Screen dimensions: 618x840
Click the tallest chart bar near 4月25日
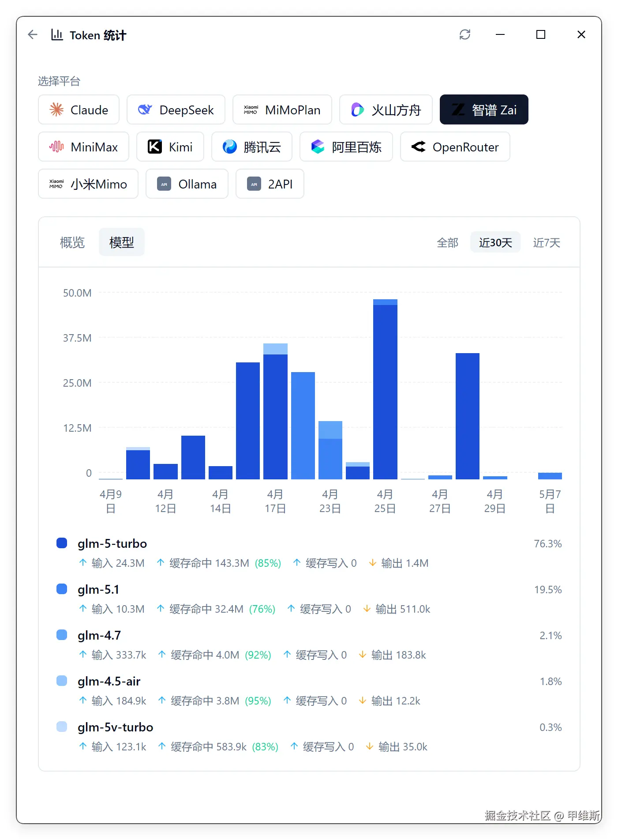[x=385, y=389]
